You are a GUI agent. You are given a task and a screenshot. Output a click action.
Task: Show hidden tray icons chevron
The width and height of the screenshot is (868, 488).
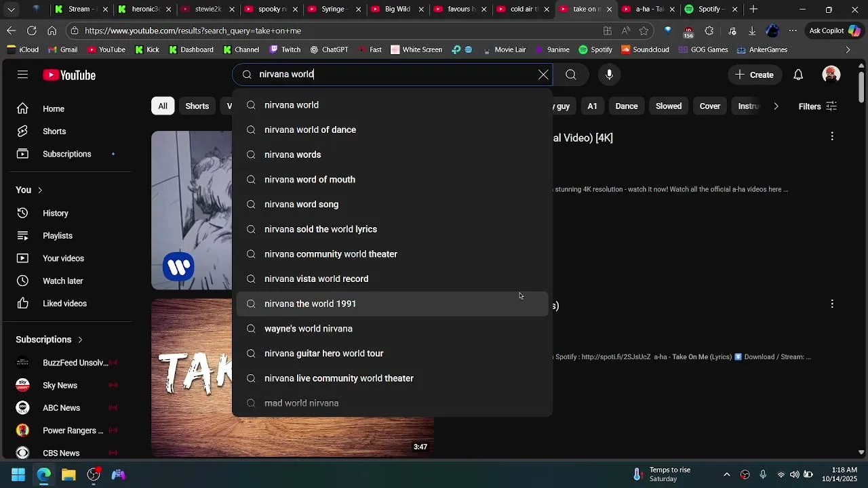click(727, 474)
